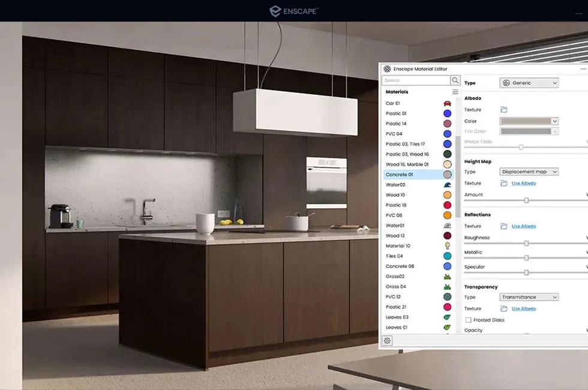Open the Albedo Color dropdown

click(554, 121)
